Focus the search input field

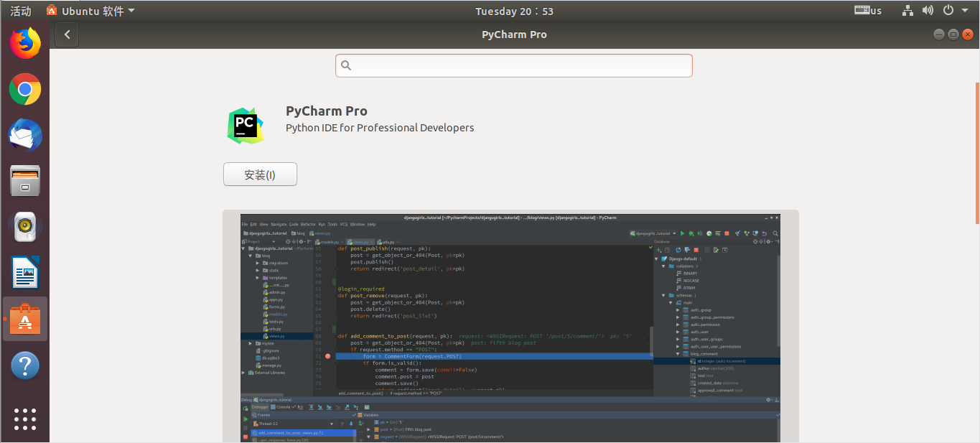pyautogui.click(x=513, y=65)
